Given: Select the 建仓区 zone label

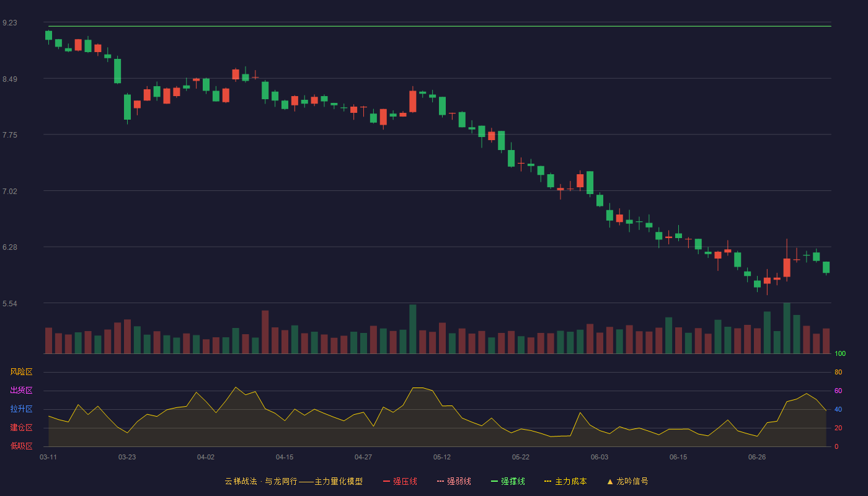Looking at the screenshot, I should (x=21, y=428).
